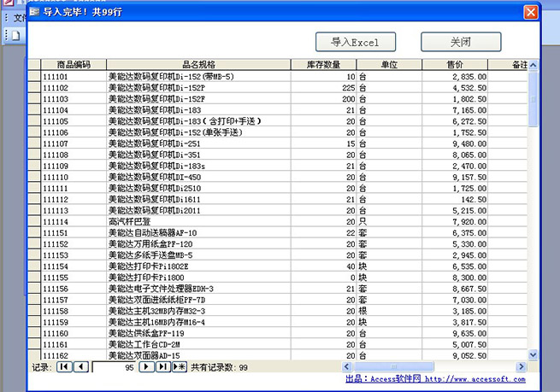Click cell 111102 in the code column
This screenshot has width=560, height=392.
tap(74, 88)
